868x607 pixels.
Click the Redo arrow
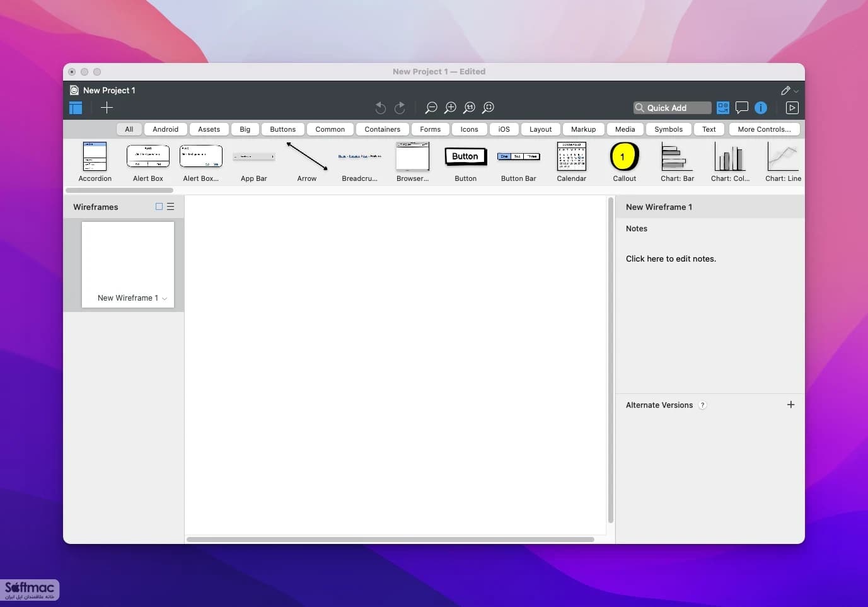coord(400,108)
